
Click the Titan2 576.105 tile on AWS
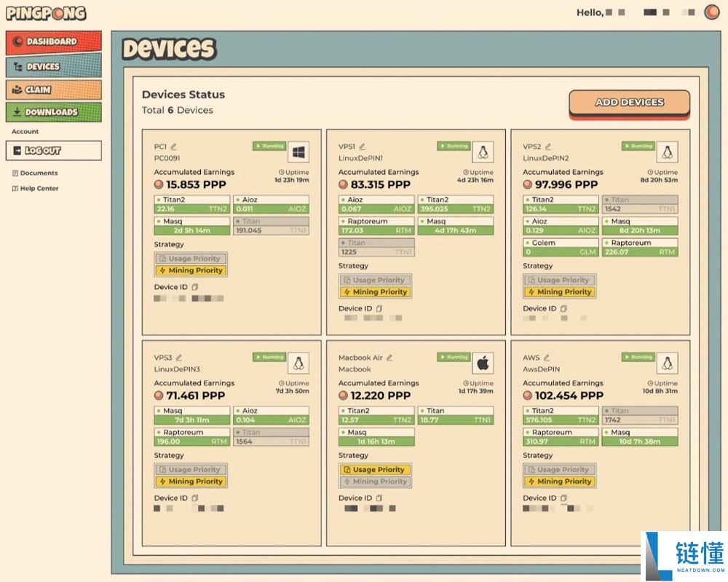click(561, 415)
